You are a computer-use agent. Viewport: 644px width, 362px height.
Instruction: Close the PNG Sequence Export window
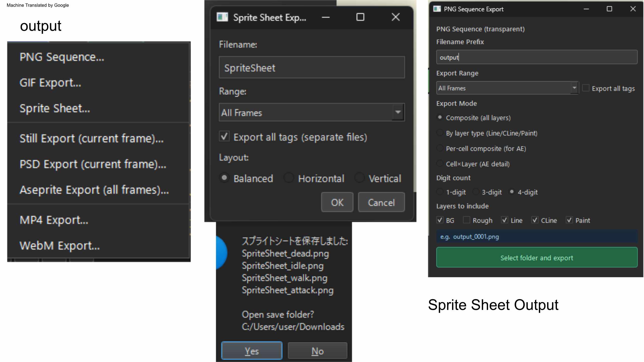tap(633, 9)
